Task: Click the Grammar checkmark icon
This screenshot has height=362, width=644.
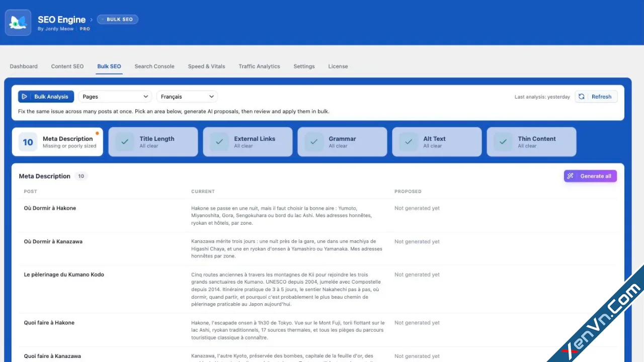Action: point(313,142)
